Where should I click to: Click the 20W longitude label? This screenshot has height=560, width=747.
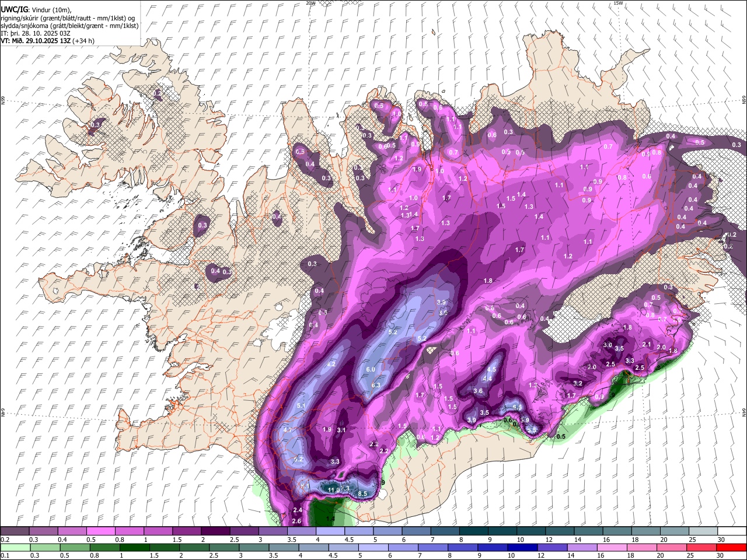(x=310, y=3)
